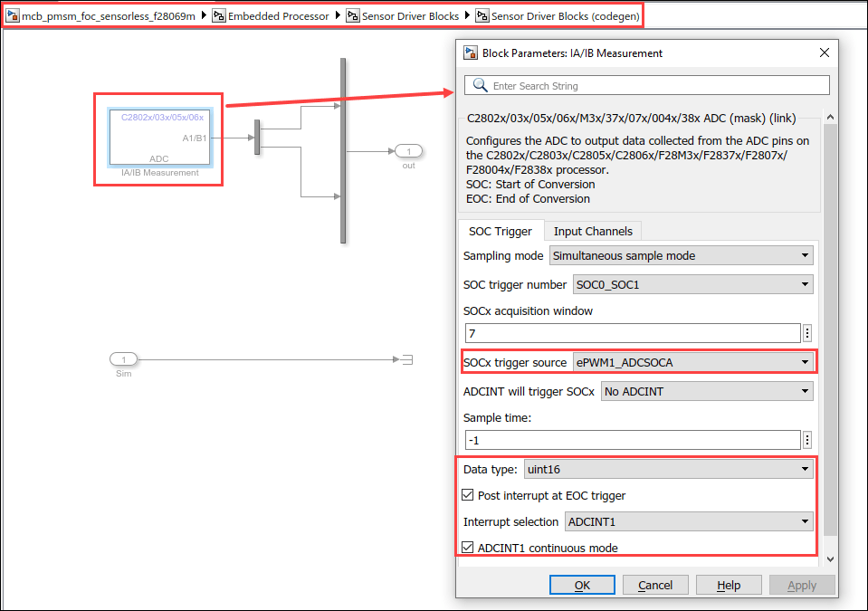This screenshot has height=611, width=868.
Task: Uncheck ADCINT1 continuous mode
Action: tap(468, 548)
